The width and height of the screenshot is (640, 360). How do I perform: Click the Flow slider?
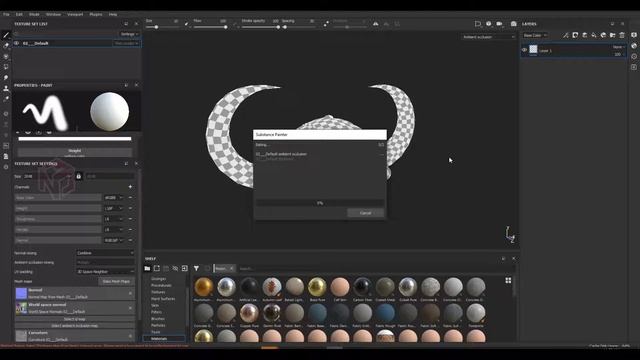(211, 27)
